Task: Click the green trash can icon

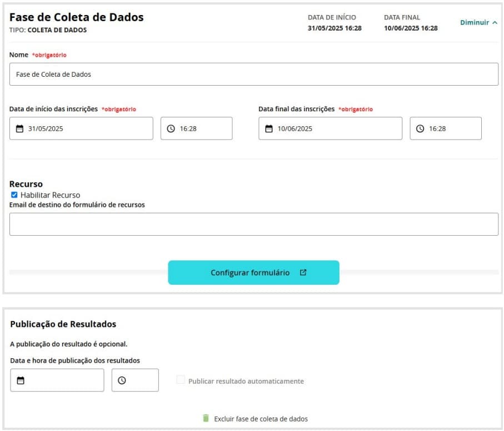Action: (206, 418)
